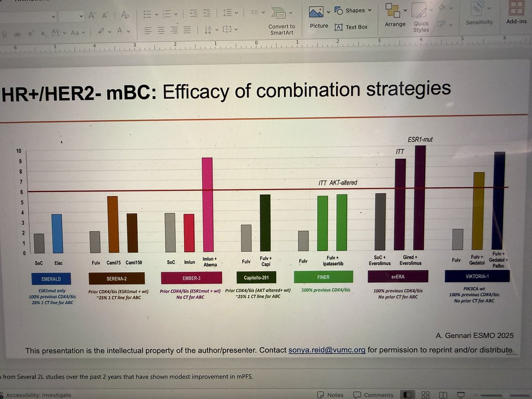Select the VIKTORIA-1 trial label box

tap(477, 276)
